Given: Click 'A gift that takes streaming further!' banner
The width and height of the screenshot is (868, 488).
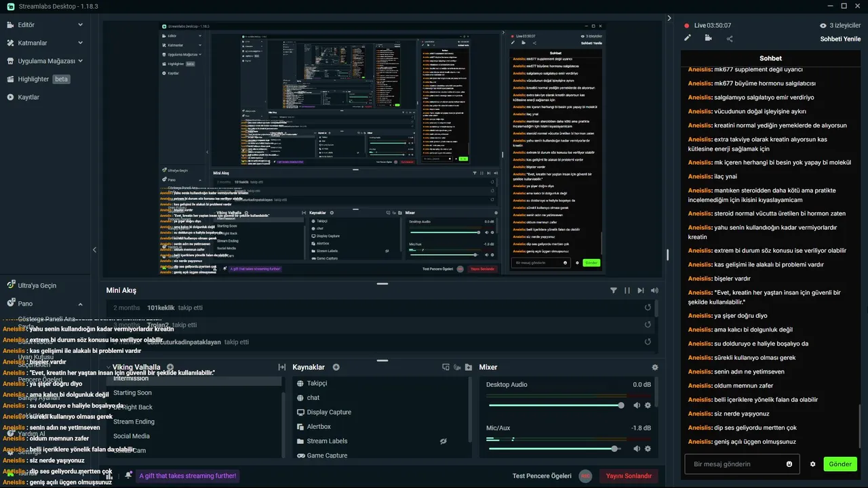Looking at the screenshot, I should pyautogui.click(x=188, y=476).
